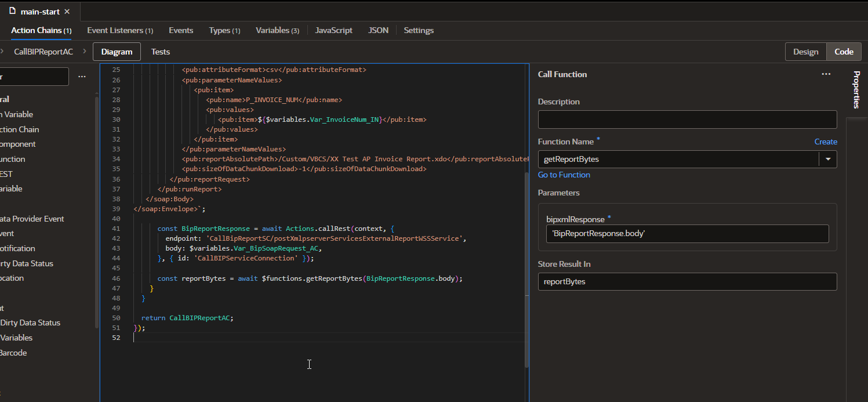This screenshot has width=868, height=402.
Task: Open the Settings tab
Action: pos(419,30)
